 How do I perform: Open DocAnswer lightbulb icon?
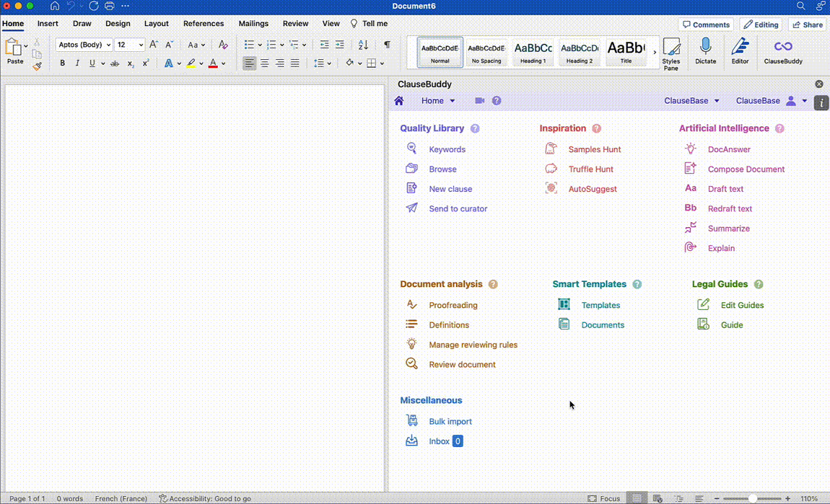690,149
